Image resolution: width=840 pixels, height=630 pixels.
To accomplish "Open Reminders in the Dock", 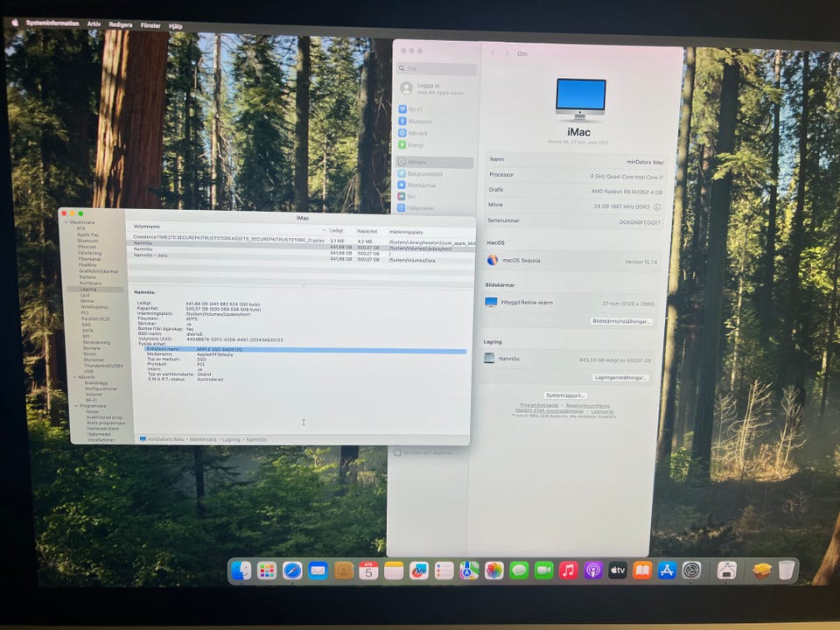I will point(444,570).
